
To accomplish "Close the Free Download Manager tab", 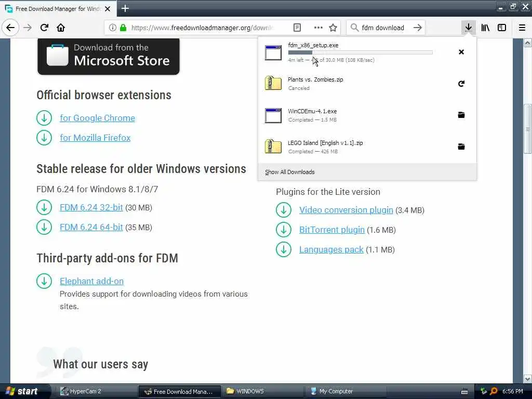I will coord(108,9).
